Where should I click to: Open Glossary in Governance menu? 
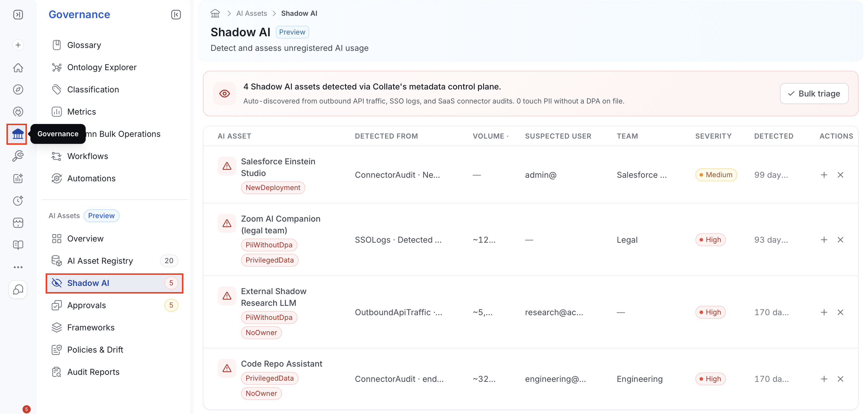[x=115, y=45]
